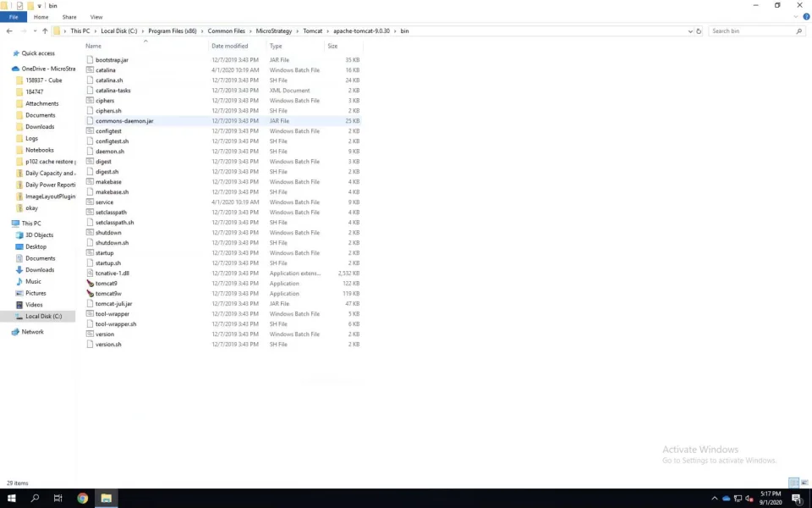
Task: Switch to the Share ribbon tab
Action: pos(69,17)
